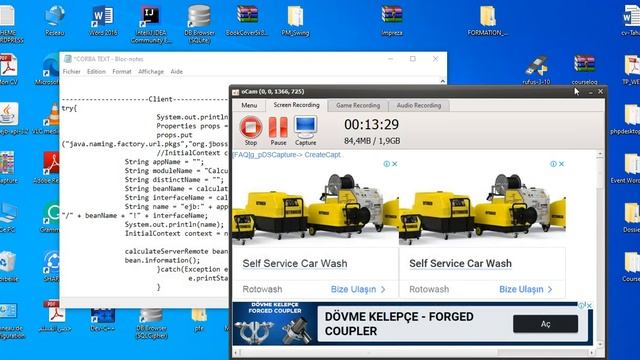Open the IntelliJ IDEA Community desktop icon
The image size is (640, 360).
tap(151, 24)
